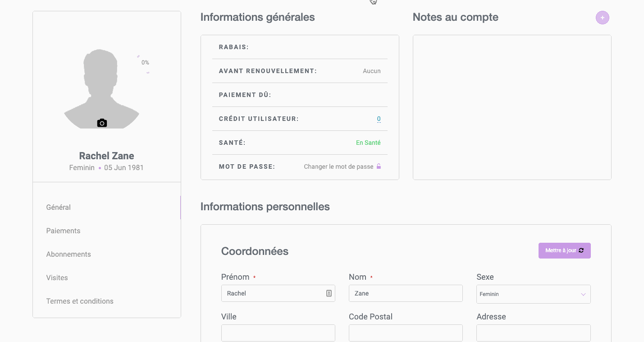Click the 0% profile completion indicator
The width and height of the screenshot is (644, 342).
[x=145, y=63]
